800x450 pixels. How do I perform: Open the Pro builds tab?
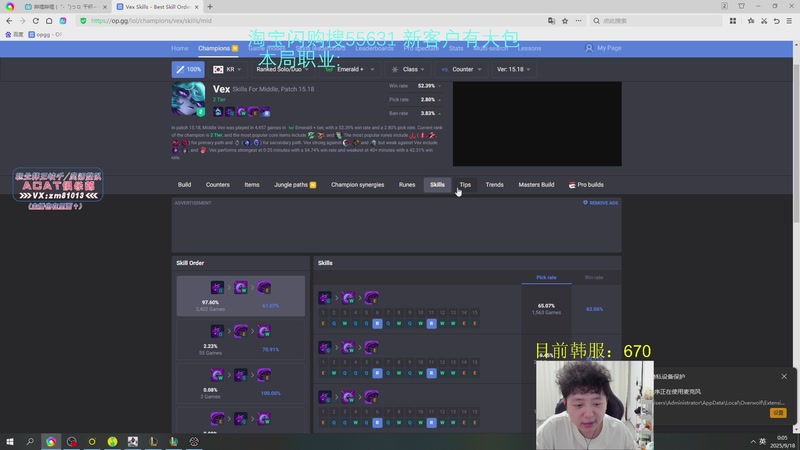tap(586, 185)
